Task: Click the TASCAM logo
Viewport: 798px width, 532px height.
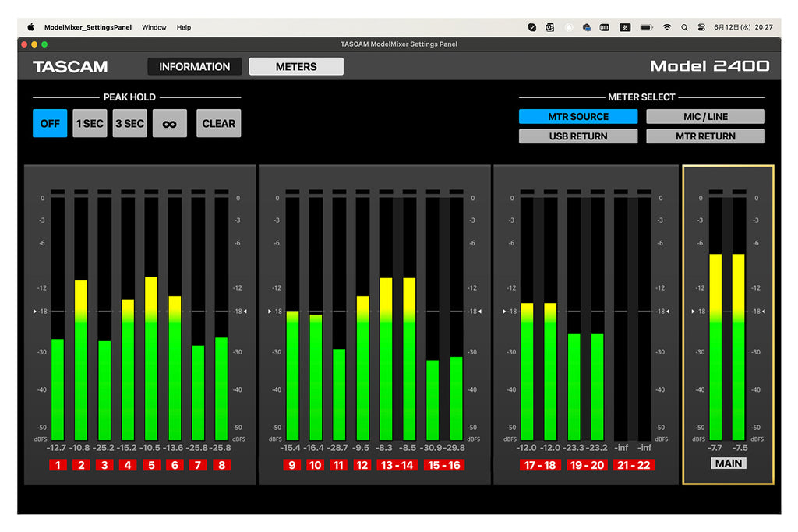Action: pos(70,67)
